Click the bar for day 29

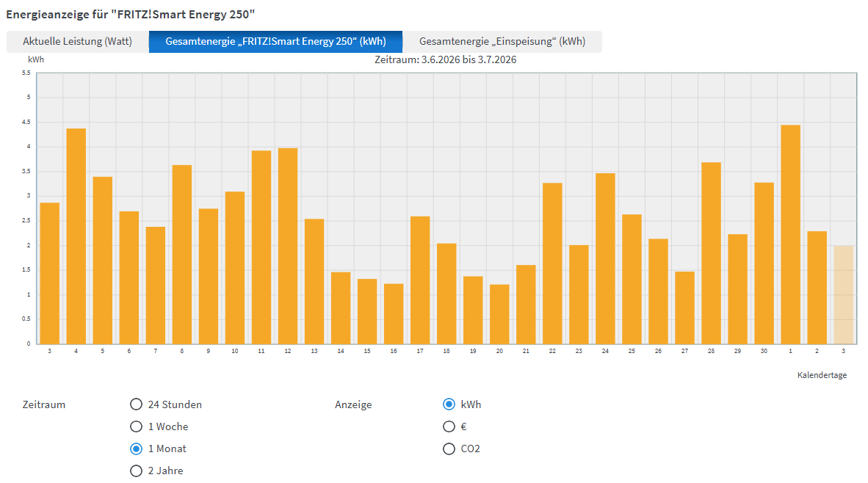coord(738,289)
